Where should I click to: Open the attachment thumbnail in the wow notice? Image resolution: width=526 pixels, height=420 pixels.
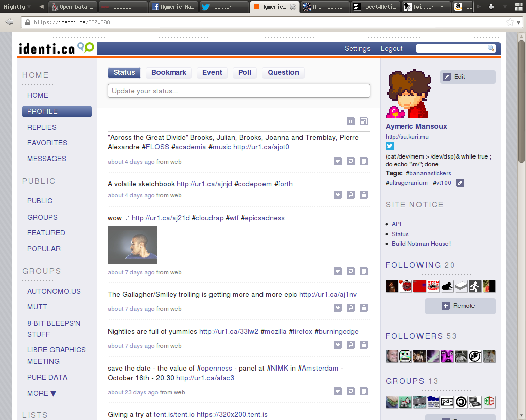tap(132, 244)
